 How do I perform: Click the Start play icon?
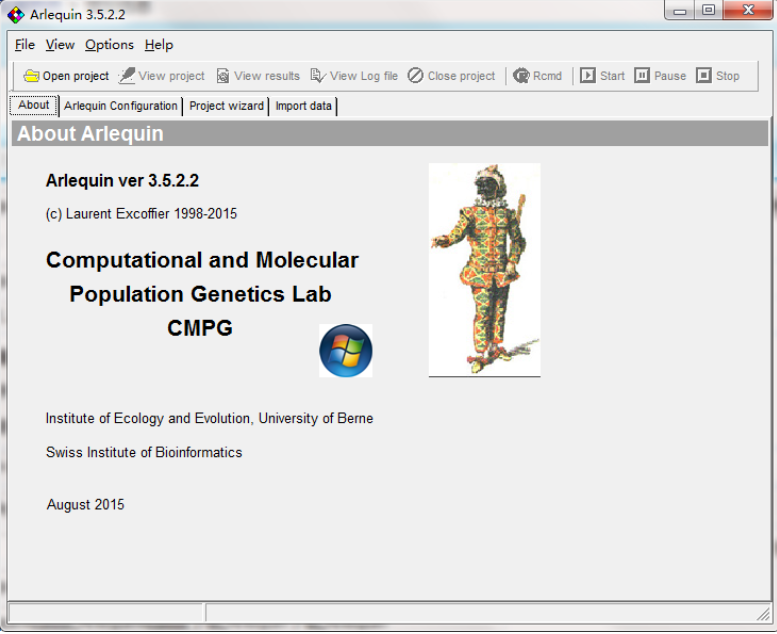click(588, 75)
